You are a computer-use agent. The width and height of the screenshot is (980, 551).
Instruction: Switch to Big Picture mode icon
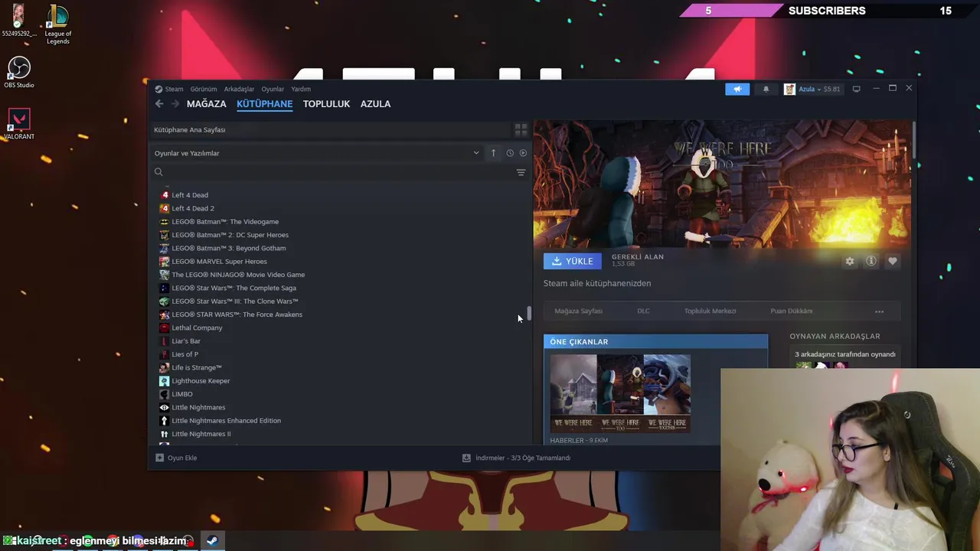857,89
